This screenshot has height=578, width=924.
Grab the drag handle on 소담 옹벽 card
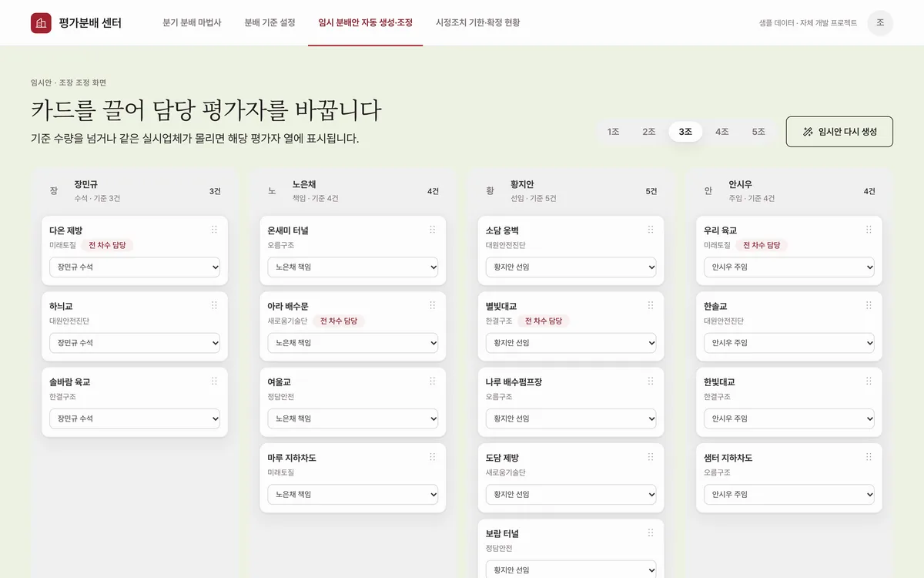point(651,230)
